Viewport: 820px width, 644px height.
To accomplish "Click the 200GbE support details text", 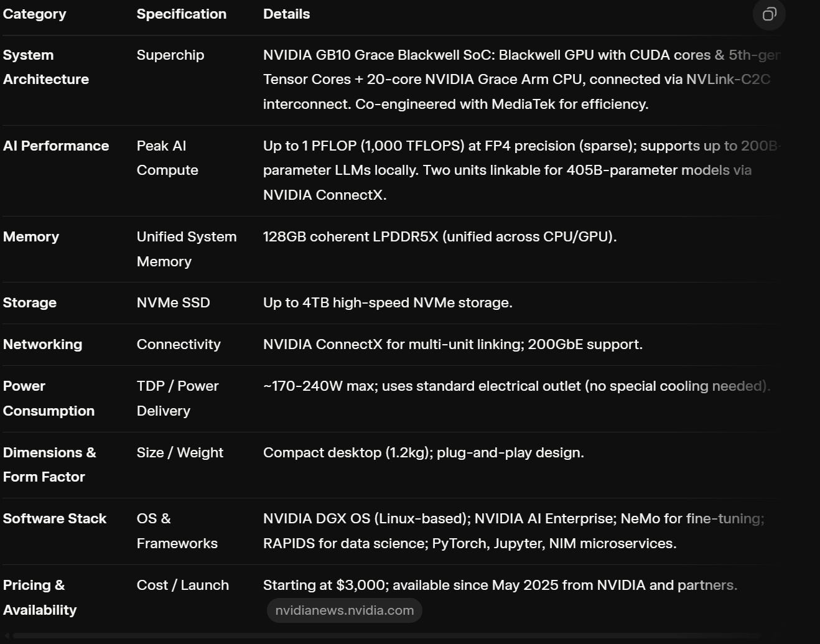I will tap(453, 345).
